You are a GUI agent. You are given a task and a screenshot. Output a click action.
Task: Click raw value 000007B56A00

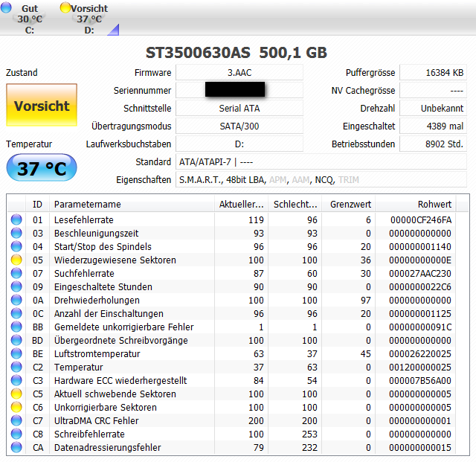coord(420,380)
